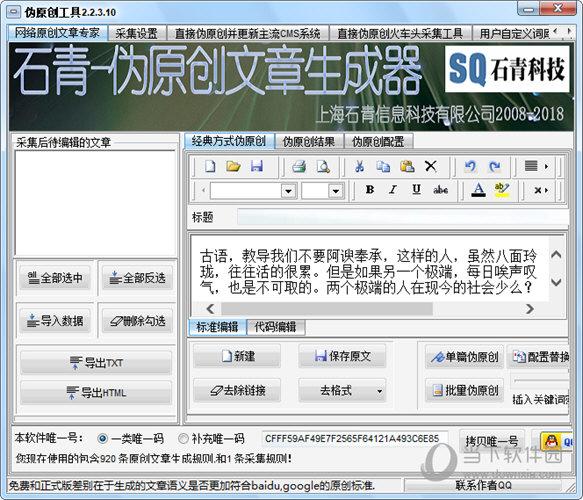
Task: Click the 批量伪原创 button
Action: tap(465, 391)
